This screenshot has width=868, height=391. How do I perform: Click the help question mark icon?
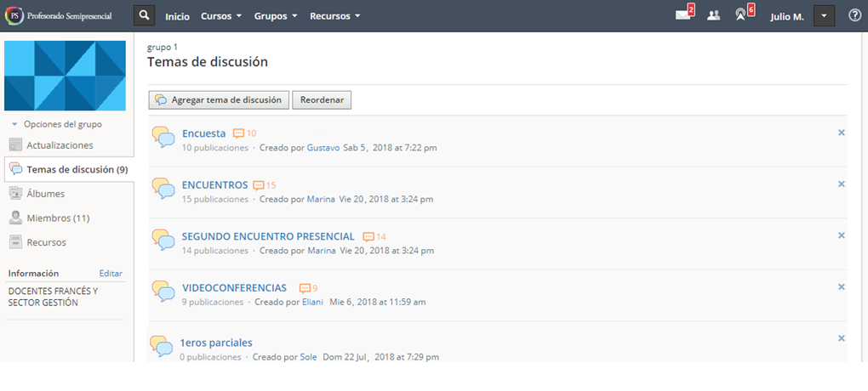[854, 16]
